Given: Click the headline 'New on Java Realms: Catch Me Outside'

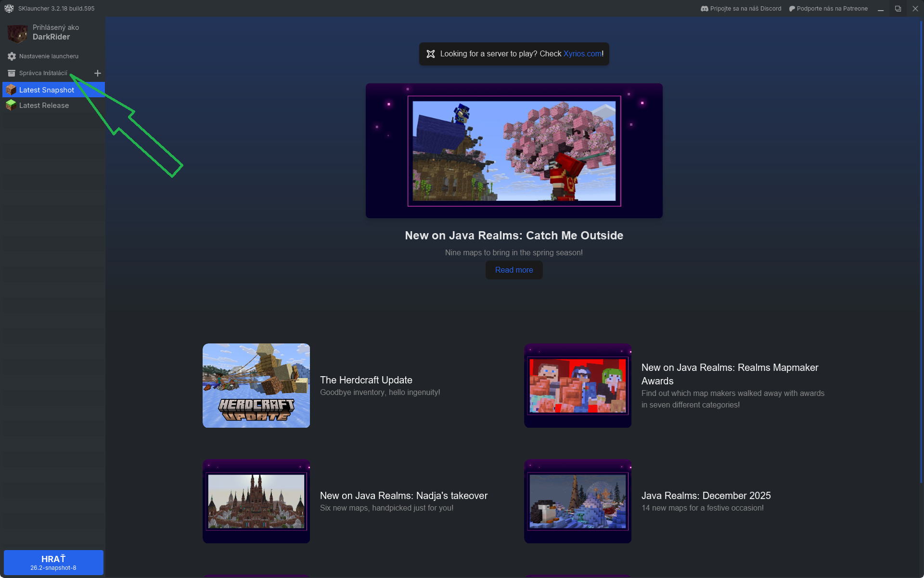Looking at the screenshot, I should pyautogui.click(x=514, y=236).
